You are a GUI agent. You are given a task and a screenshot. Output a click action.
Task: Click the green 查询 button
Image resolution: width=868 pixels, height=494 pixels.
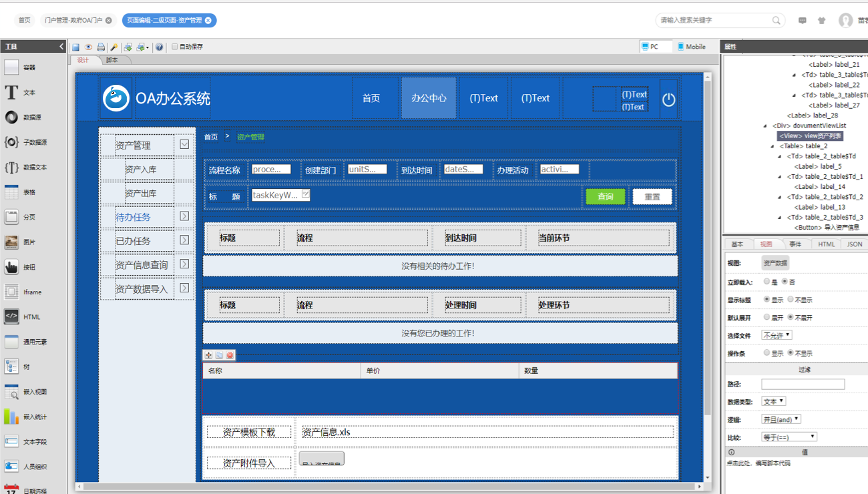606,197
